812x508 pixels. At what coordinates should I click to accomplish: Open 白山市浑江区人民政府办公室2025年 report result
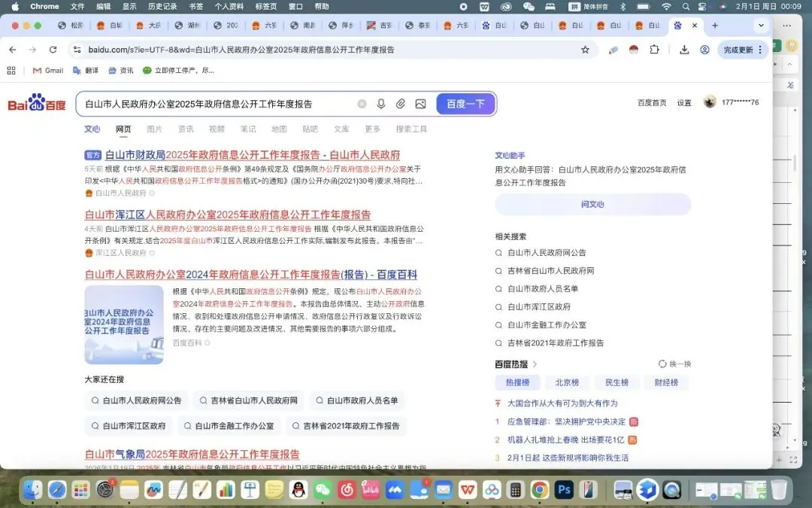(228, 214)
